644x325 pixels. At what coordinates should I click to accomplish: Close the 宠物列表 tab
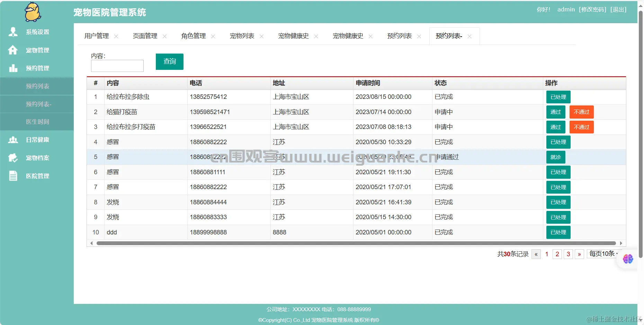pos(261,36)
